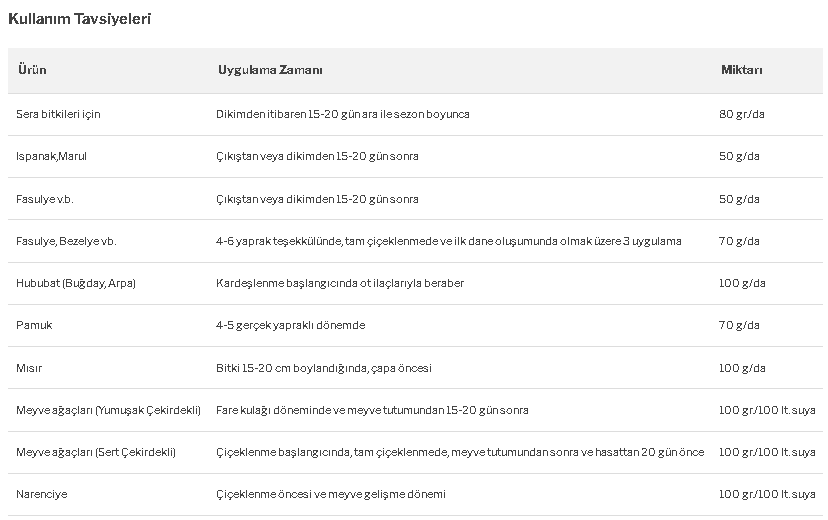Click the Hububat 100 g/da amount
The height and width of the screenshot is (520, 828).
(x=742, y=283)
